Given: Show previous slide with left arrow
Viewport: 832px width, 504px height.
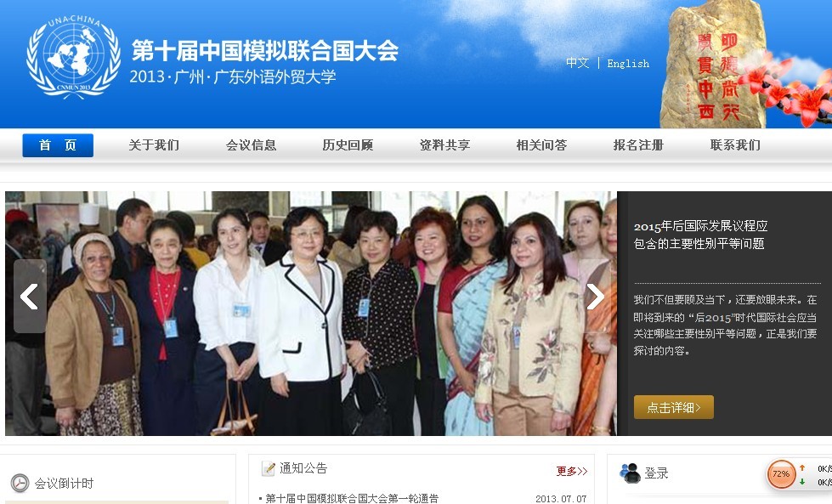Looking at the screenshot, I should (x=30, y=296).
